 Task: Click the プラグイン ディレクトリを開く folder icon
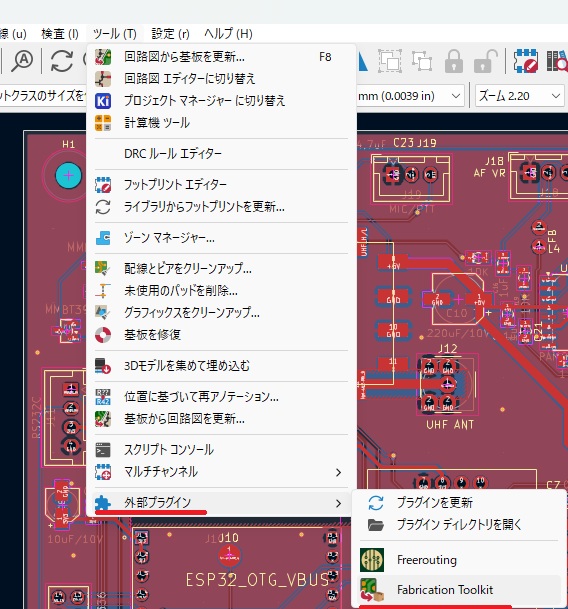pos(376,525)
